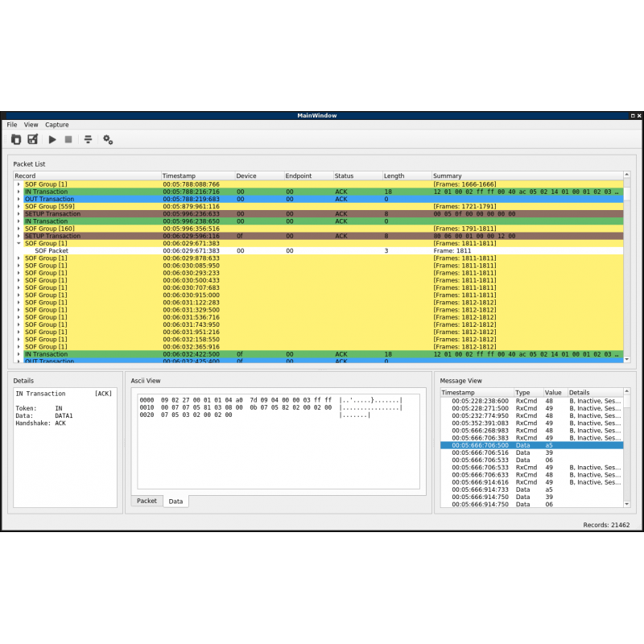The height and width of the screenshot is (644, 644).
Task: Click Message View scrollbar down arrow
Action: click(x=627, y=504)
